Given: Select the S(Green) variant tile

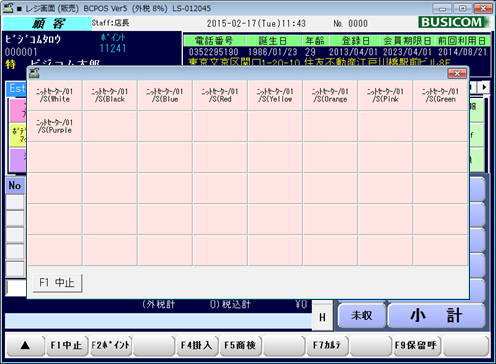Looking at the screenshot, I should click(440, 95).
